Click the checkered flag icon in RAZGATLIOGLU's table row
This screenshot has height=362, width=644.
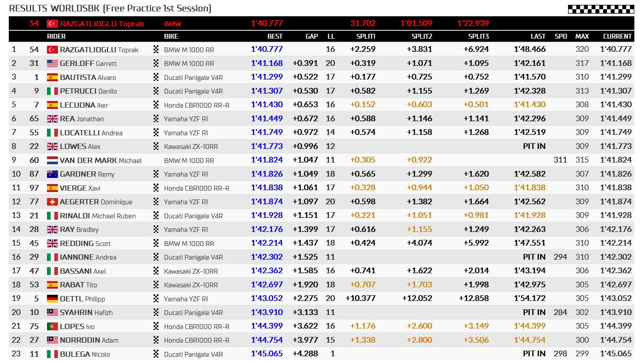[156, 50]
